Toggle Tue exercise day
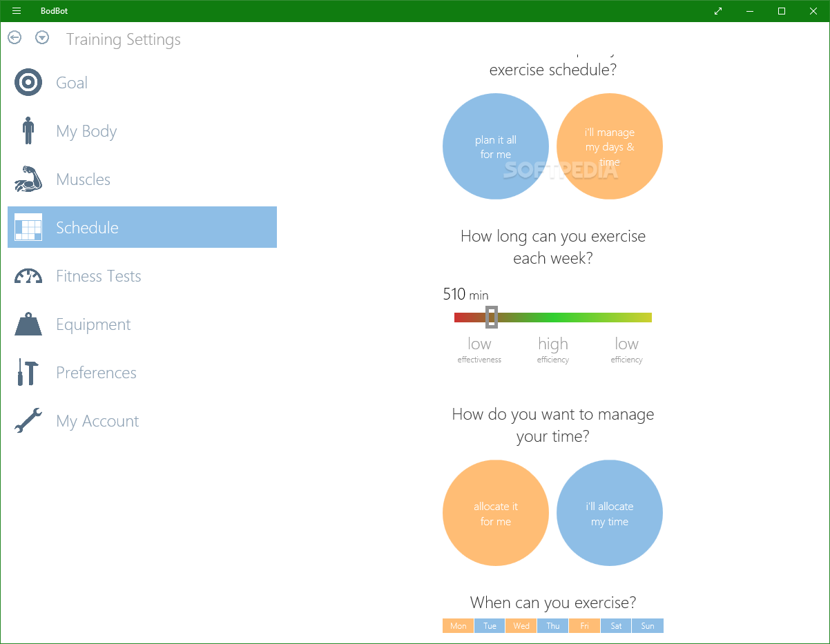 [x=490, y=626]
